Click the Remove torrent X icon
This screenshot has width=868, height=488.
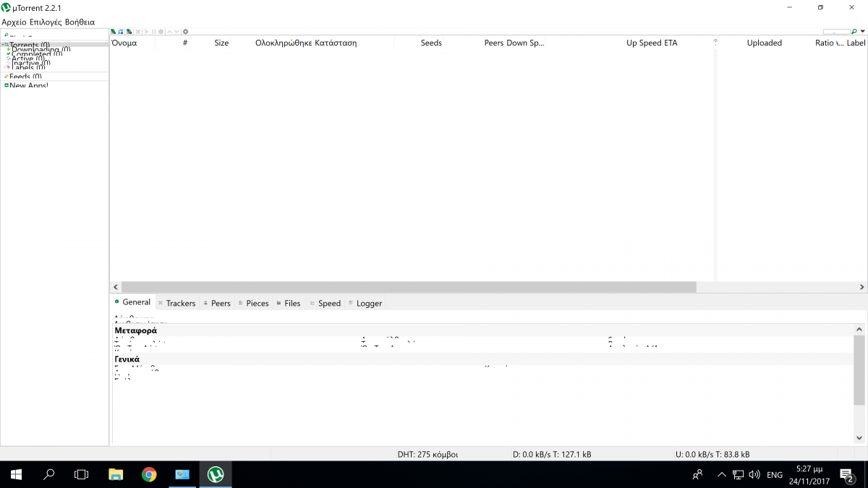click(138, 32)
